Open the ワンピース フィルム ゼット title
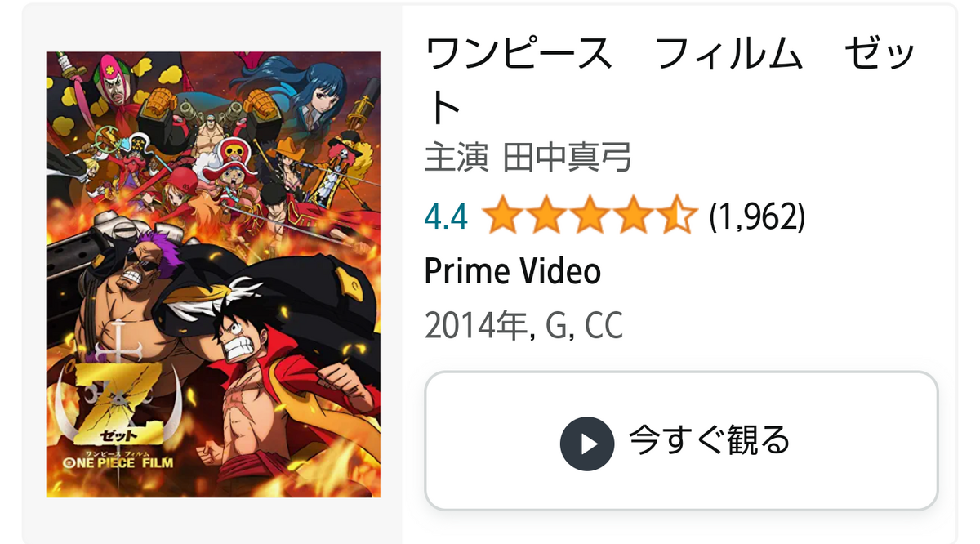This screenshot has width=980, height=544. coord(670,80)
